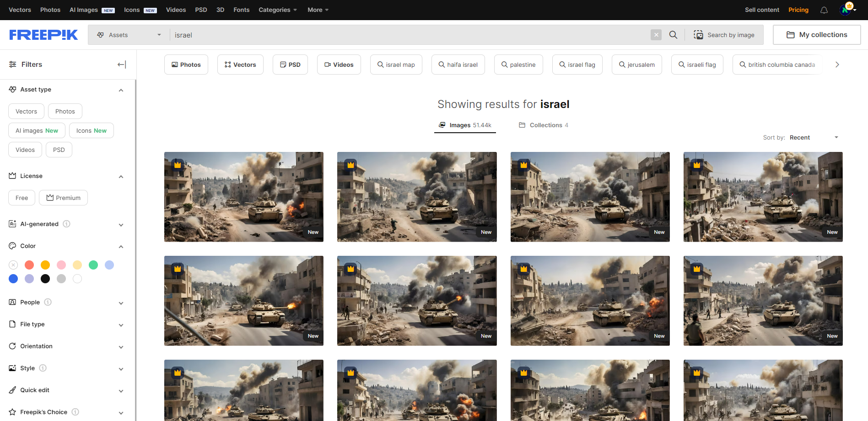Click the Freepik logo

click(x=43, y=35)
